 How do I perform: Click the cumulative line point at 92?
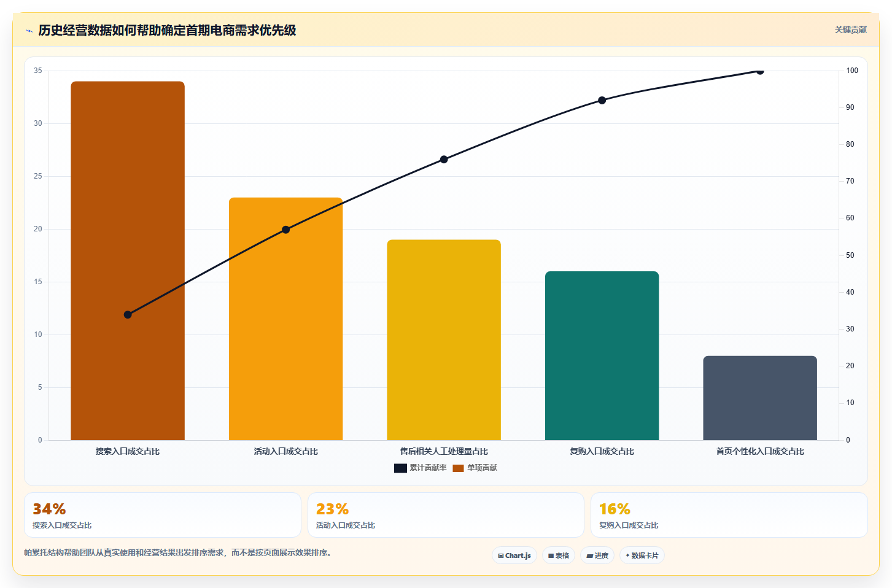[602, 100]
